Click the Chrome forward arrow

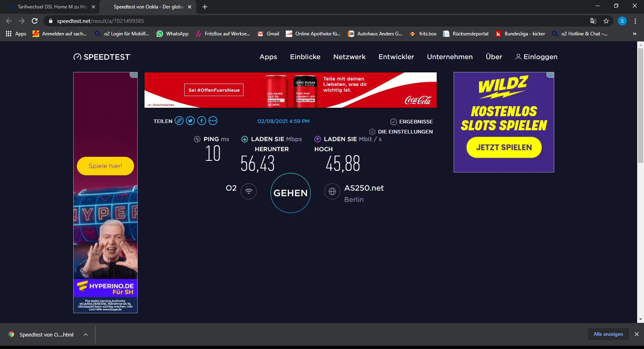[22, 21]
